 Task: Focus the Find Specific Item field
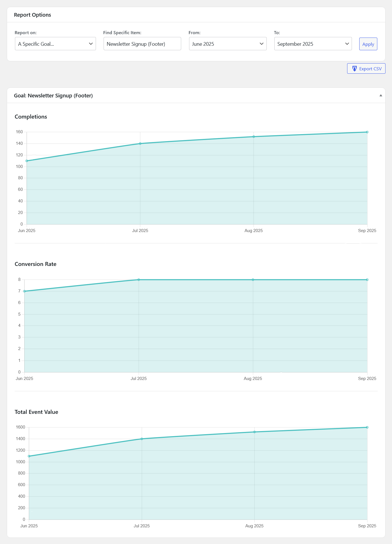pyautogui.click(x=142, y=44)
